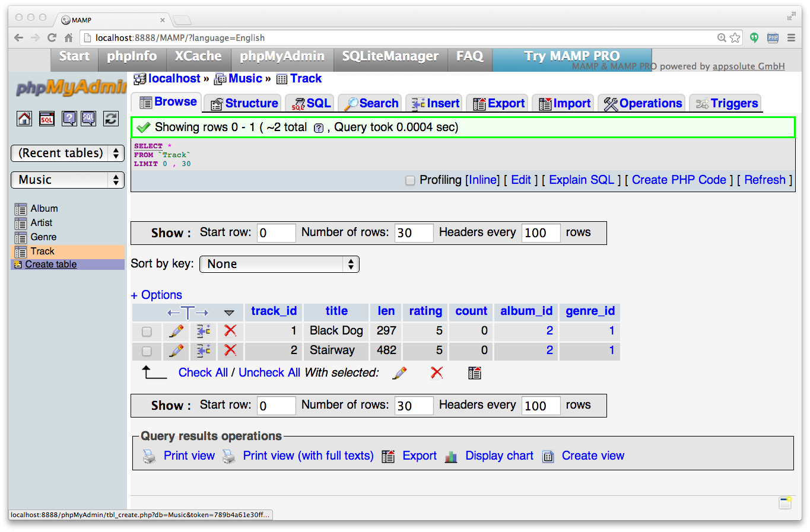Screen dimensions: 810x532
Task: Delete the Stairway row with red X
Action: (230, 351)
